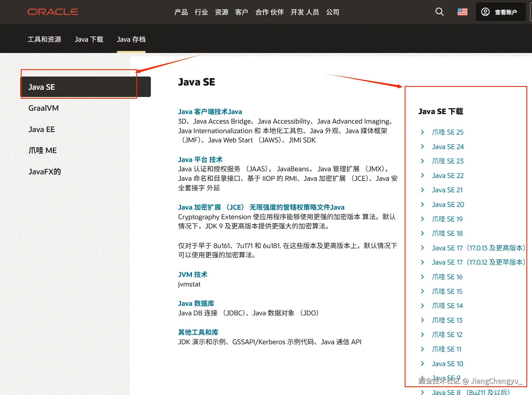This screenshot has height=395, width=532.
Task: Open the Java SE 20 download link
Action: click(448, 205)
